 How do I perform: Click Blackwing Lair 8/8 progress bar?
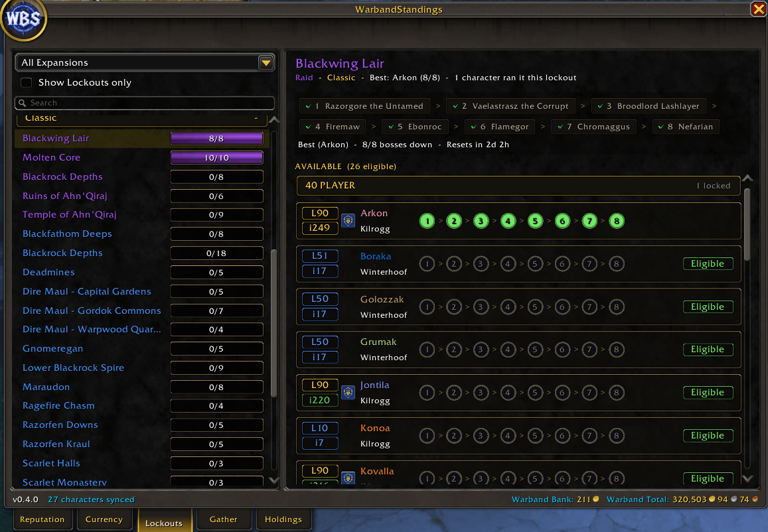pos(216,139)
